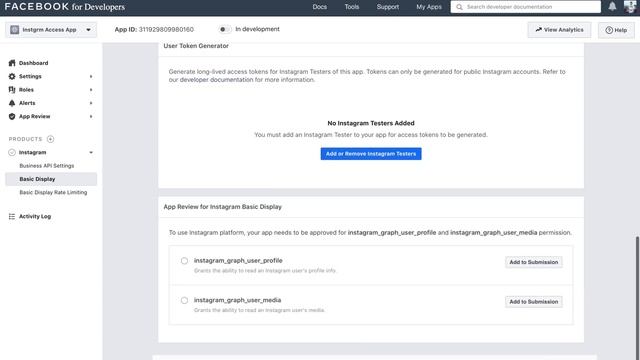Open the Support menu
The image size is (640, 360).
pyautogui.click(x=388, y=7)
